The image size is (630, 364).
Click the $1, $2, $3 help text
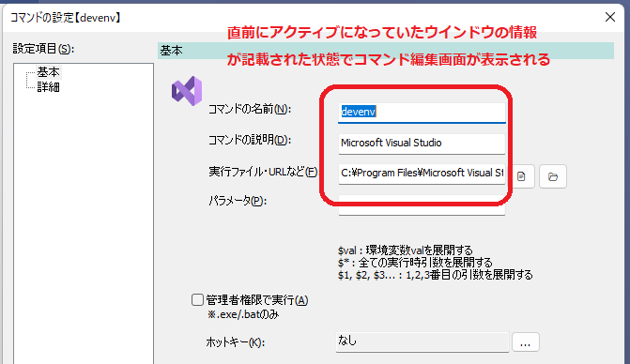[435, 275]
